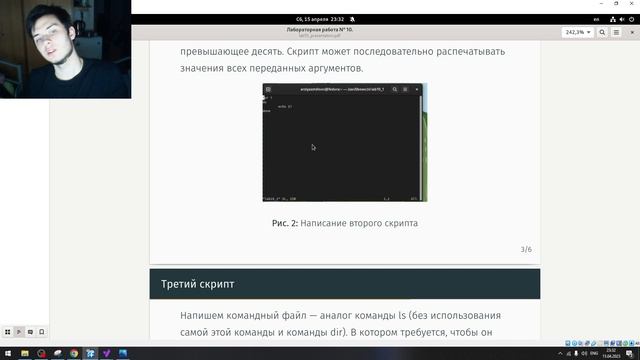The image size is (640, 360).
Task: Click the page number '3/6'
Action: tap(526, 249)
